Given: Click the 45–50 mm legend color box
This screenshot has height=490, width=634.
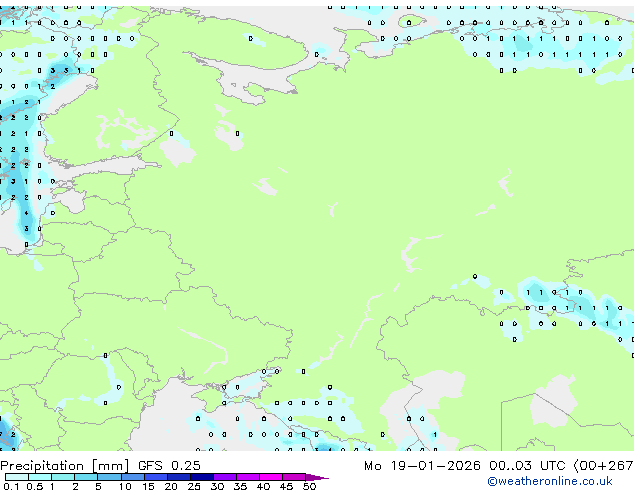Looking at the screenshot, I should [294, 477].
